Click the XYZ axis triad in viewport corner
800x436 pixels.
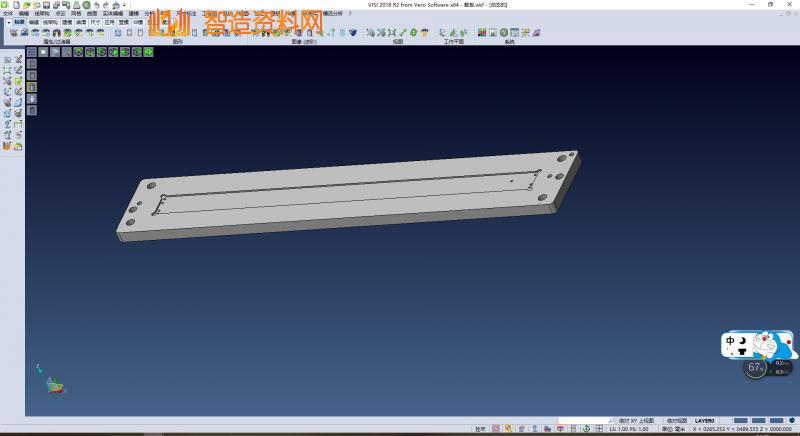click(x=52, y=382)
